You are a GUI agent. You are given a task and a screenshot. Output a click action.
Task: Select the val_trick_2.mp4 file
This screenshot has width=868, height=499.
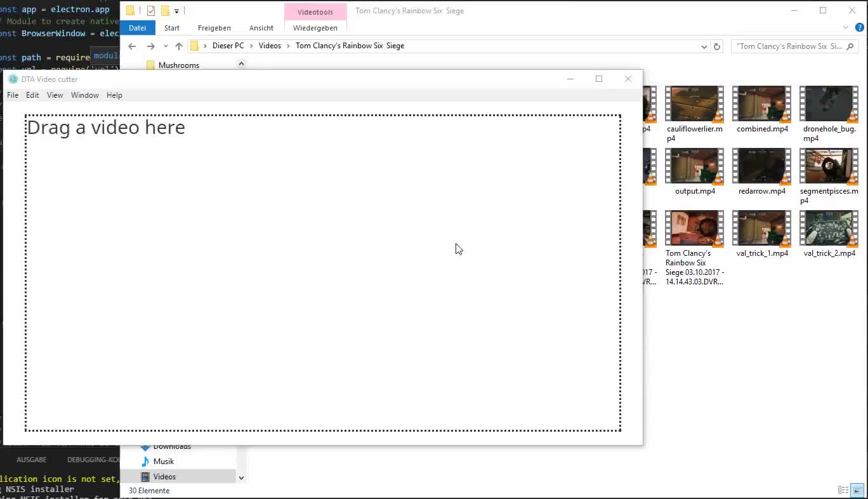click(829, 234)
